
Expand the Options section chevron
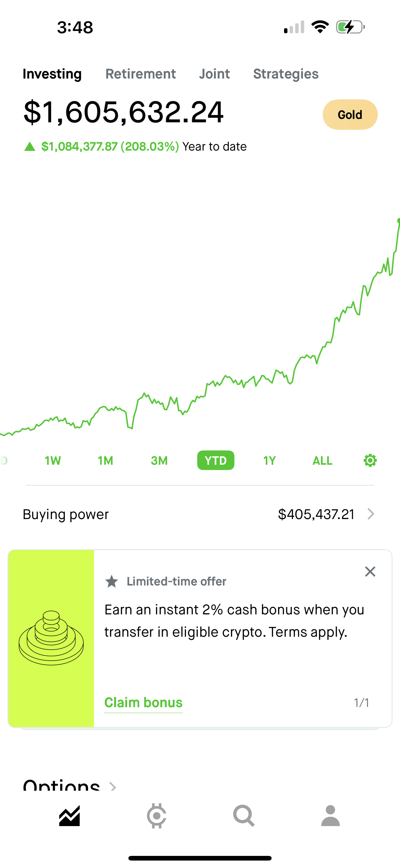click(113, 786)
